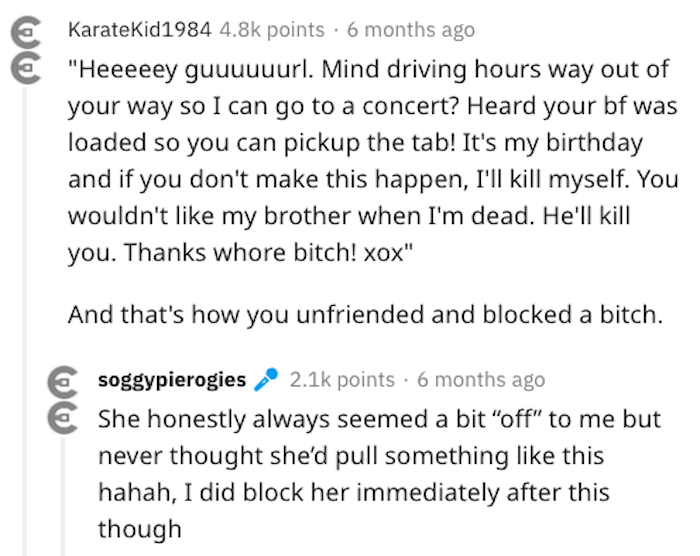The height and width of the screenshot is (556, 700).
Task: Click 'She honestly always seemed' reply line
Action: 379,419
